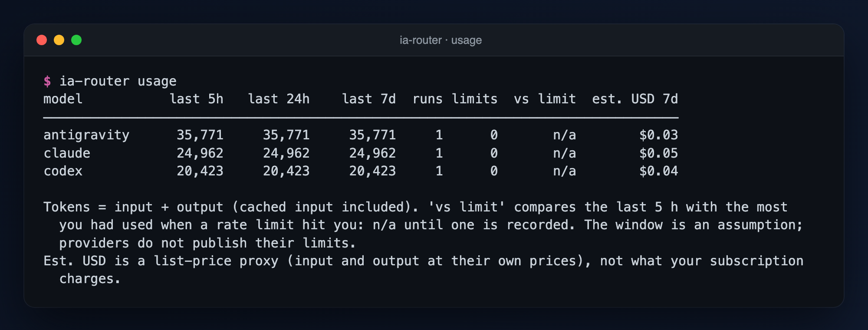Click codex's last 7d value 20,423
The height and width of the screenshot is (330, 868).
pyautogui.click(x=373, y=171)
